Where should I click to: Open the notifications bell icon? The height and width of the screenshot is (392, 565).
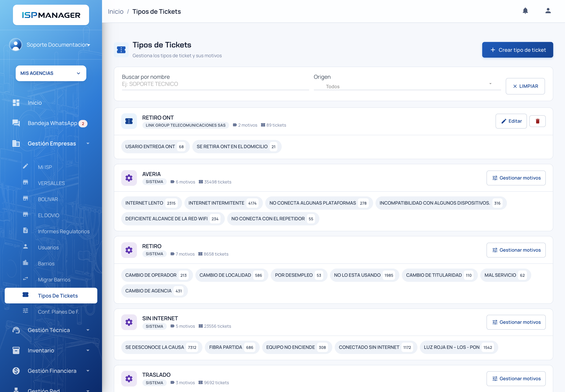tap(525, 11)
